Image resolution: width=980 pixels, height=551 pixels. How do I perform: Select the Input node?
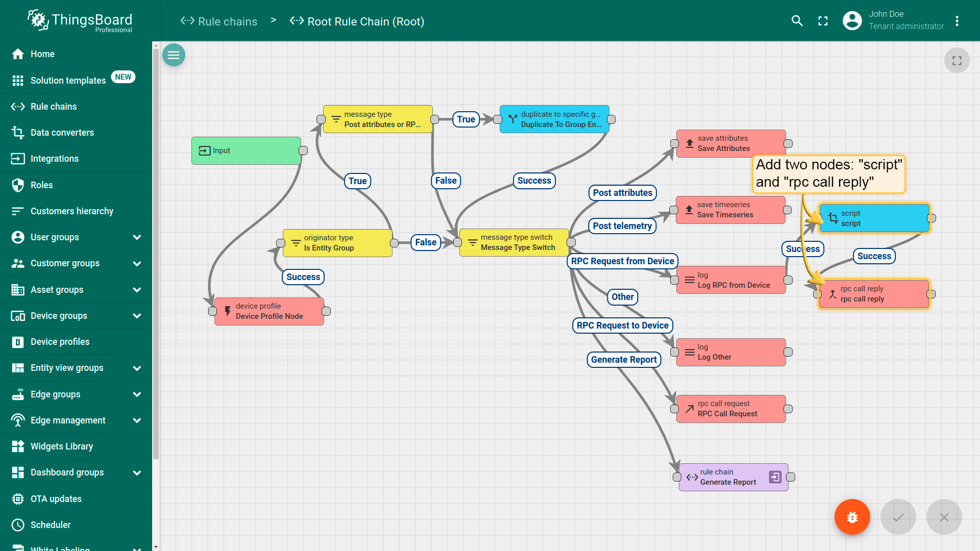246,151
